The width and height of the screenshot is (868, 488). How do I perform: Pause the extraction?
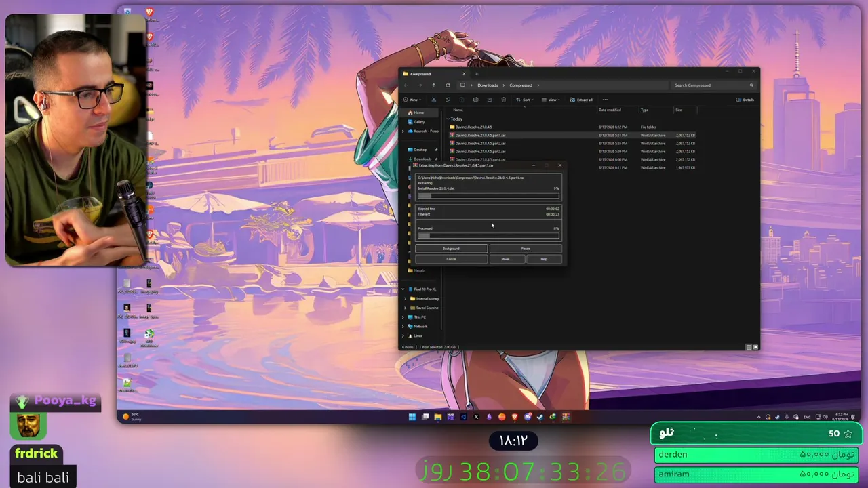pyautogui.click(x=526, y=249)
